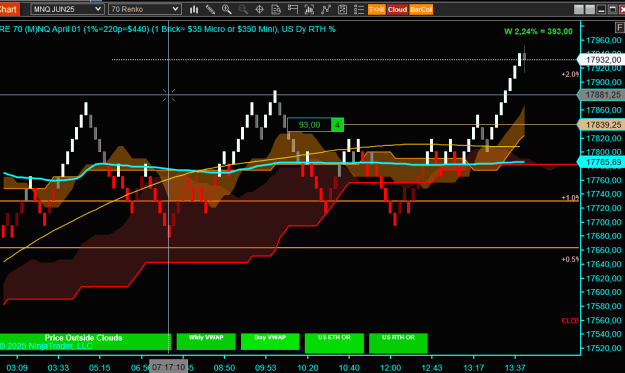Click the +0.5% level label
Image resolution: width=625 pixels, height=373 pixels.
click(570, 259)
